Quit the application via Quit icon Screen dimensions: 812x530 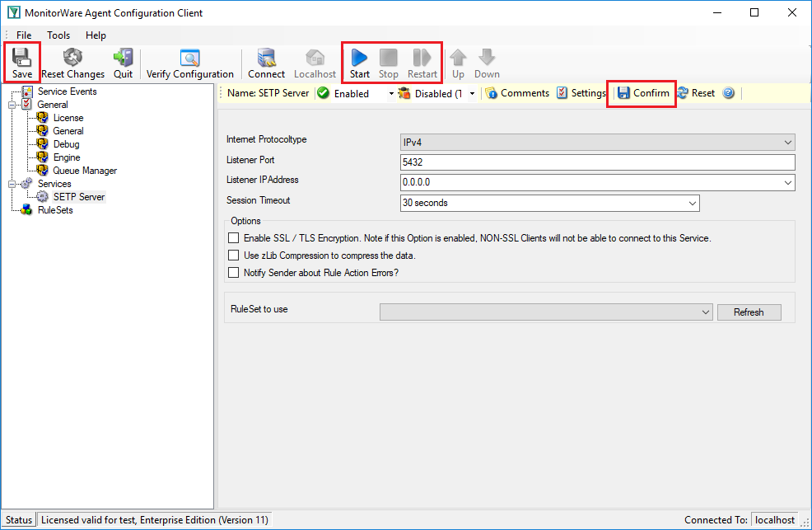coord(124,63)
